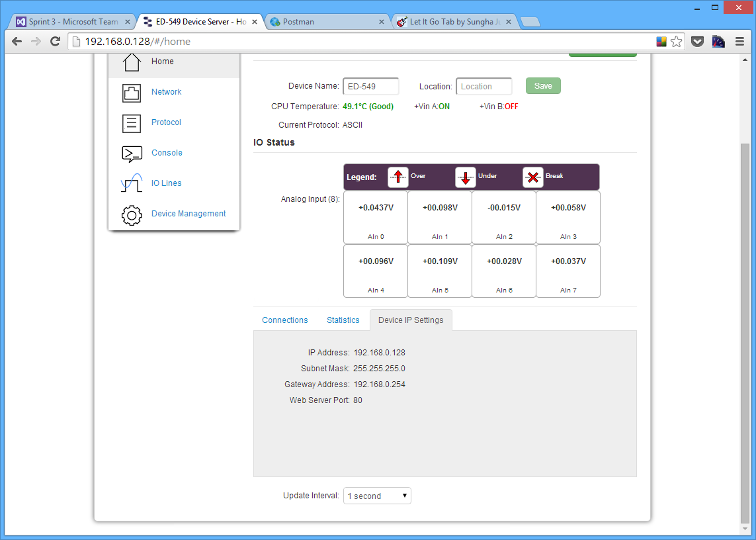
Task: Click the Protocol sidebar icon
Action: pyautogui.click(x=131, y=122)
